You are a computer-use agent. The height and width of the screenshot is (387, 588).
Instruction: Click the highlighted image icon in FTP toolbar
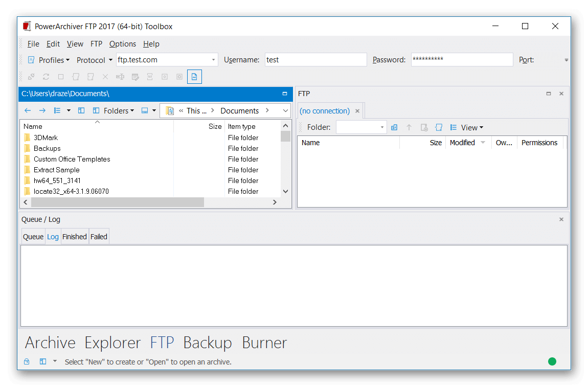tap(194, 77)
